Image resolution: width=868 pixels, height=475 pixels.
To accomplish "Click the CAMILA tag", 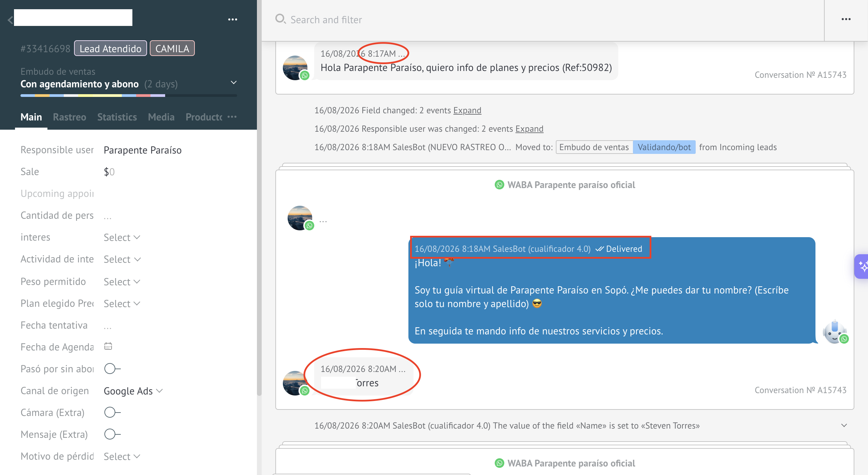I will [172, 48].
